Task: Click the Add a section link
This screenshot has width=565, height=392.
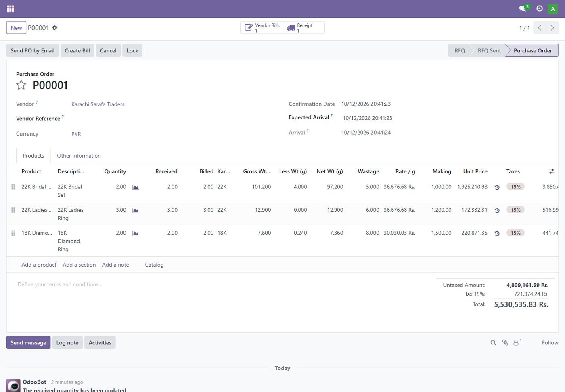Action: (79, 265)
